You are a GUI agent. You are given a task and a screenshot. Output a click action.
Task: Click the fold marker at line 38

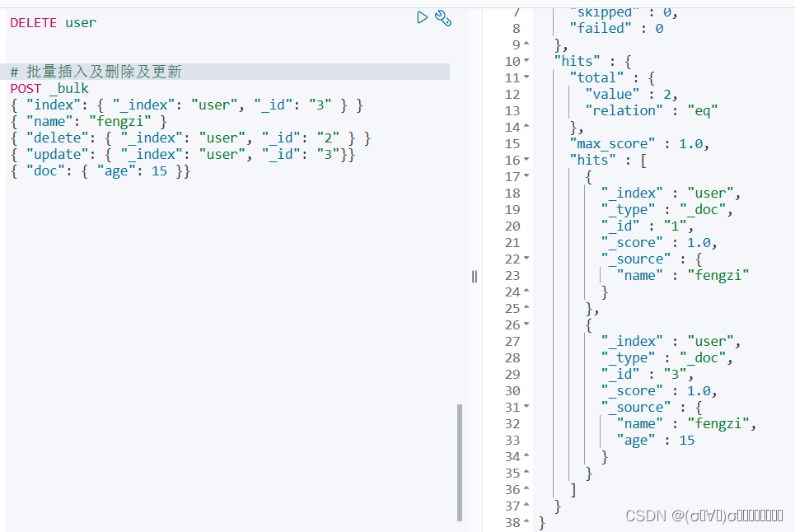click(526, 522)
